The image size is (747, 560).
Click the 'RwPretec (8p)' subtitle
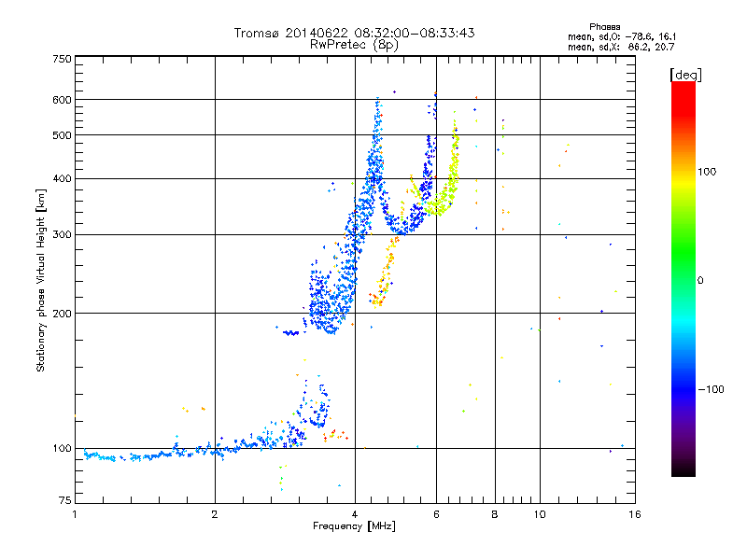click(x=354, y=45)
